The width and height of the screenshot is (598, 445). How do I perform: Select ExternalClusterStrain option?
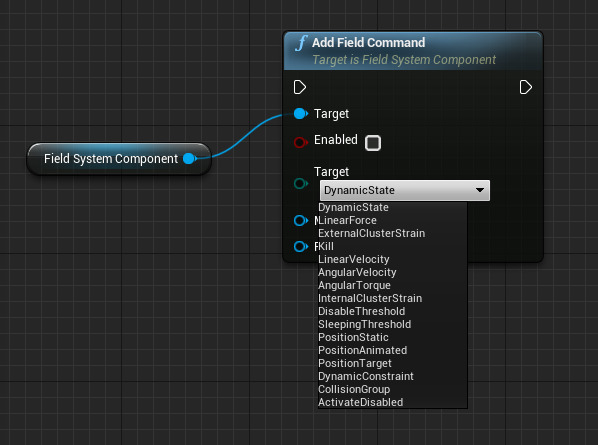pos(392,233)
